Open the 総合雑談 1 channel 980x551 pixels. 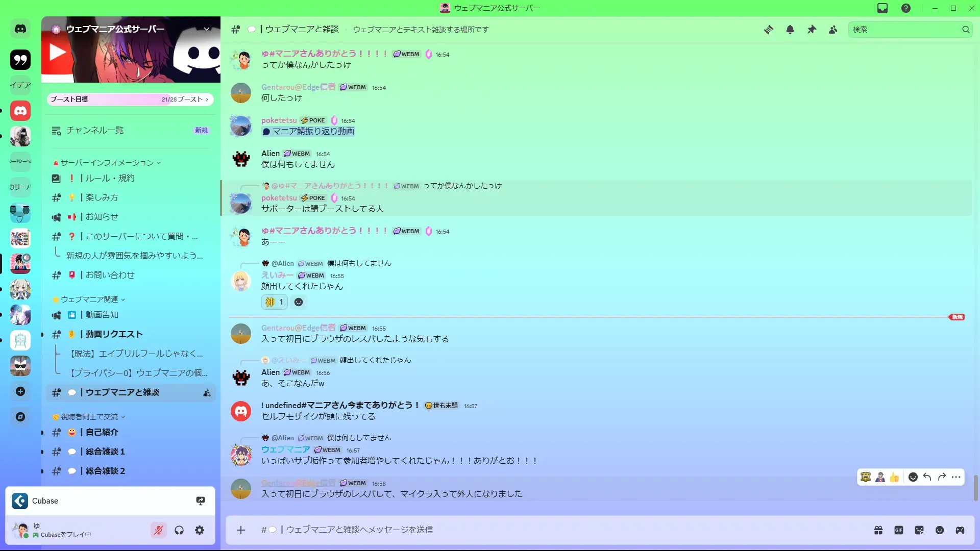[x=131, y=452]
